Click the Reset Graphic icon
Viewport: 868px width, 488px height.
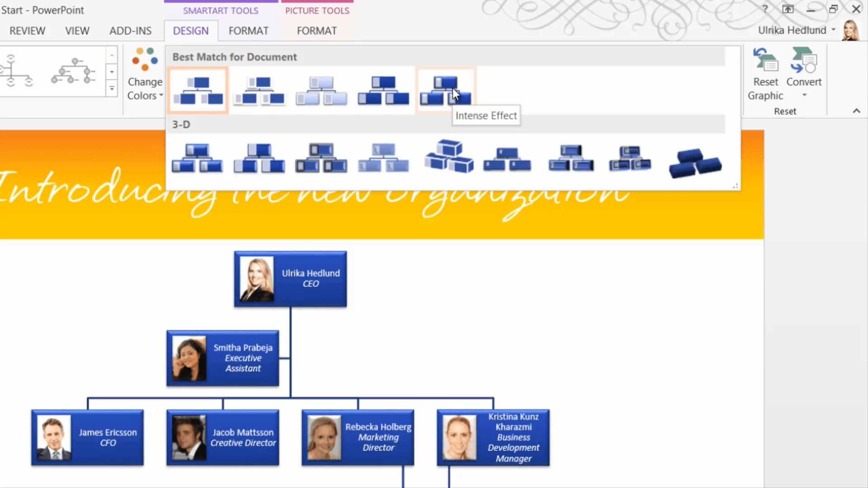point(765,61)
